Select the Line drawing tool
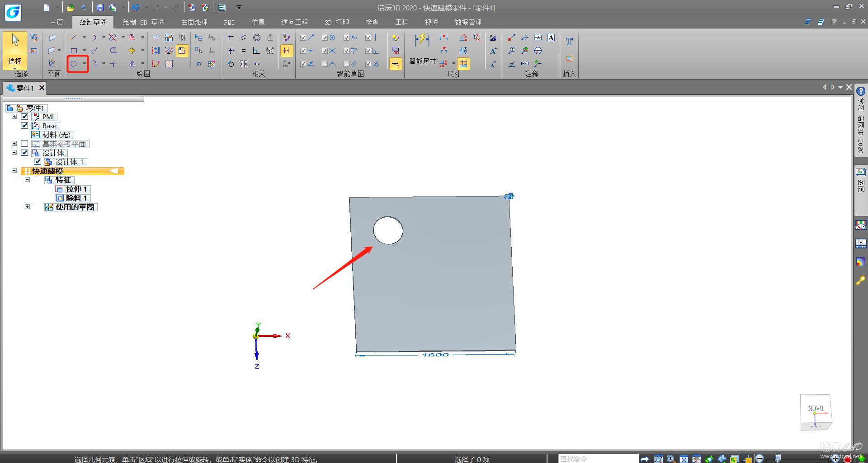 [x=74, y=38]
